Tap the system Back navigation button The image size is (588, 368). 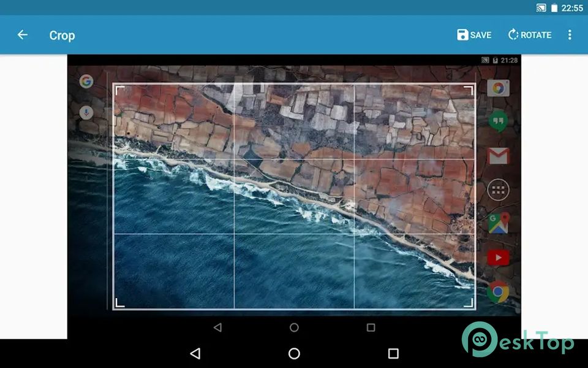(x=195, y=353)
